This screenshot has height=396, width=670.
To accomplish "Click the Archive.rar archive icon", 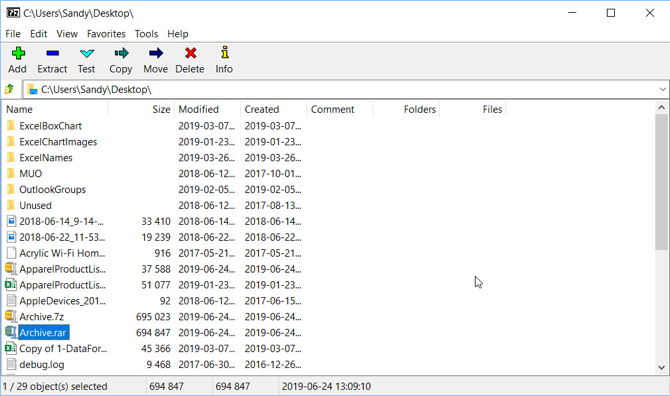I will (x=11, y=332).
